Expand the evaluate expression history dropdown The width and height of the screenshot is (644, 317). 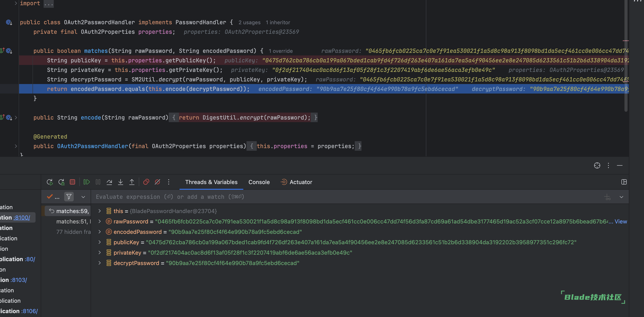621,197
